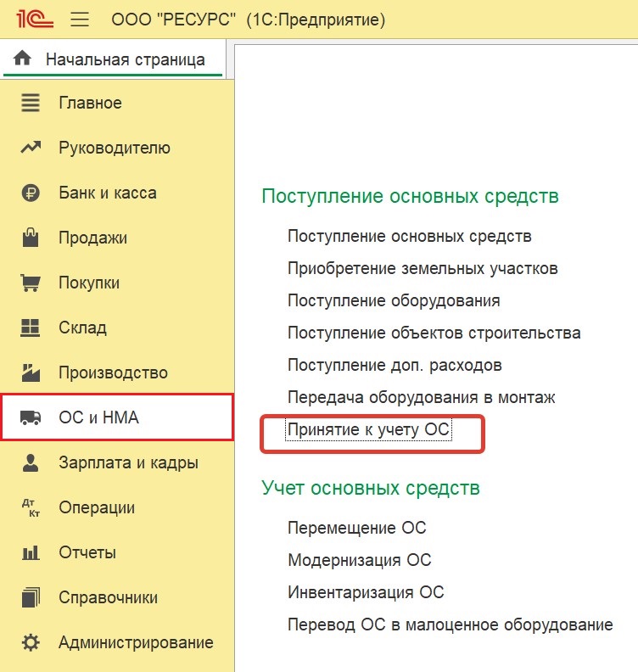Switch to the Начальная страница tab
The width and height of the screenshot is (638, 672).
[113, 59]
